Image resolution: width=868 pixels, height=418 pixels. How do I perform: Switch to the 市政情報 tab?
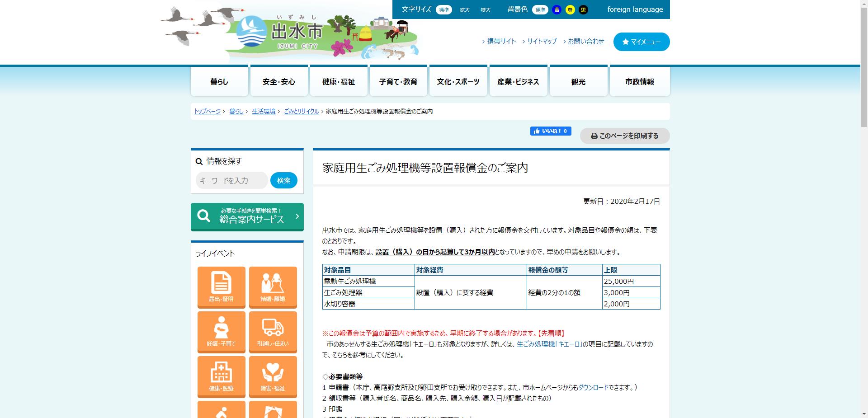coord(639,81)
